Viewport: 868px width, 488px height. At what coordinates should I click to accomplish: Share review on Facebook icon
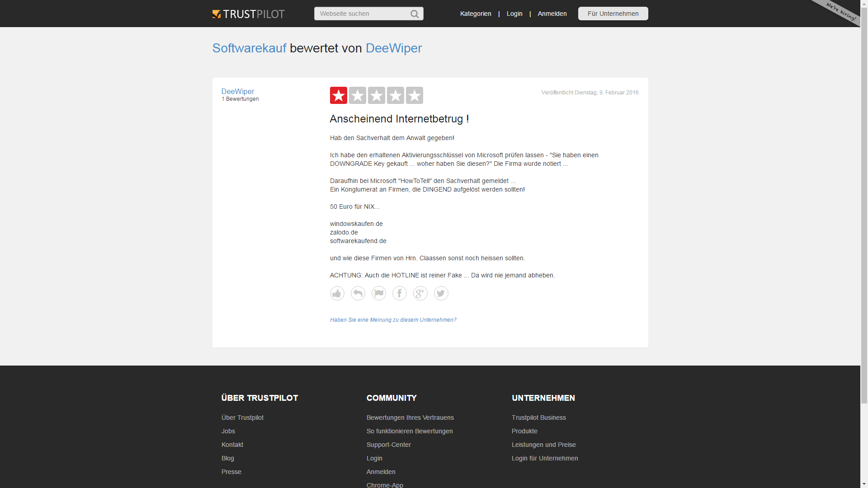click(400, 293)
